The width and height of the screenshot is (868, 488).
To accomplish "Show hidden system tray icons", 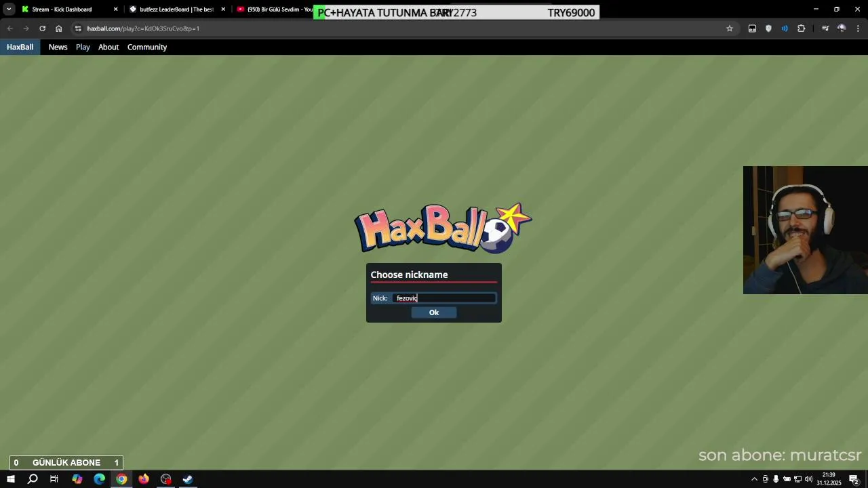I will (x=754, y=479).
